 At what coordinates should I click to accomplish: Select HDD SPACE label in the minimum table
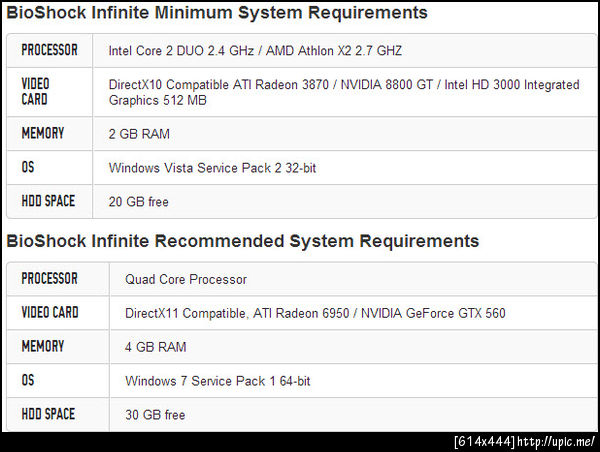tap(48, 201)
